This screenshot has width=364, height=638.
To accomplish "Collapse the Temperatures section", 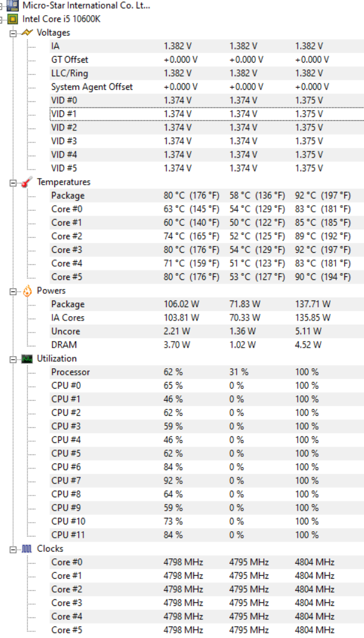I will point(13,182).
